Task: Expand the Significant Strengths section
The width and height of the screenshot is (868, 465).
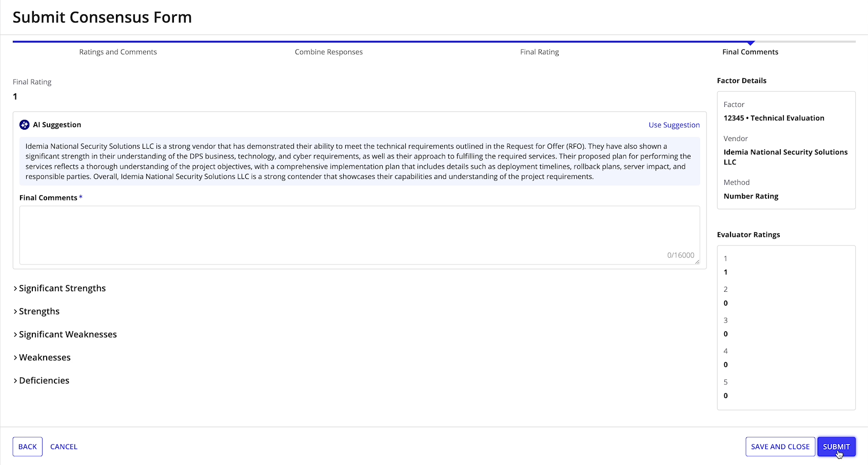Action: click(60, 288)
